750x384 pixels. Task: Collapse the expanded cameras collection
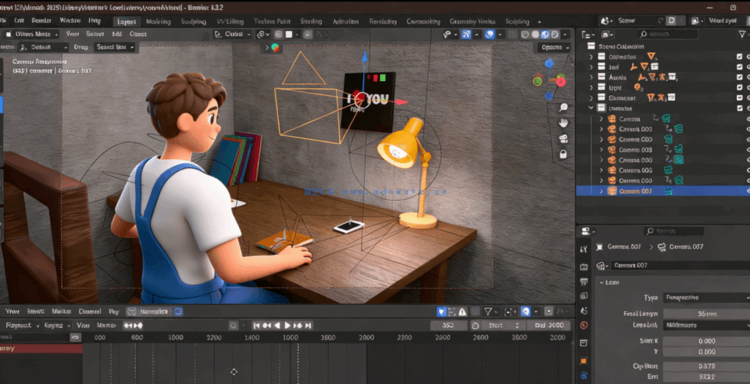click(591, 109)
